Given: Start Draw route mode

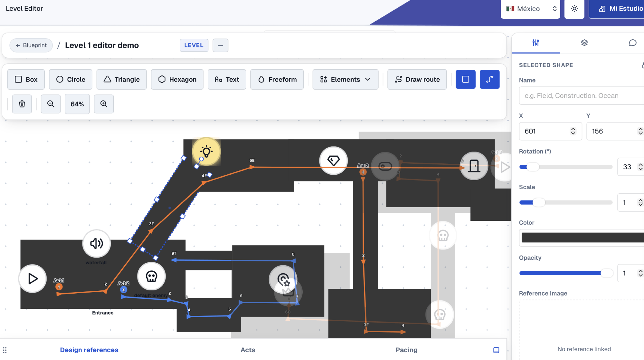Looking at the screenshot, I should 417,79.
